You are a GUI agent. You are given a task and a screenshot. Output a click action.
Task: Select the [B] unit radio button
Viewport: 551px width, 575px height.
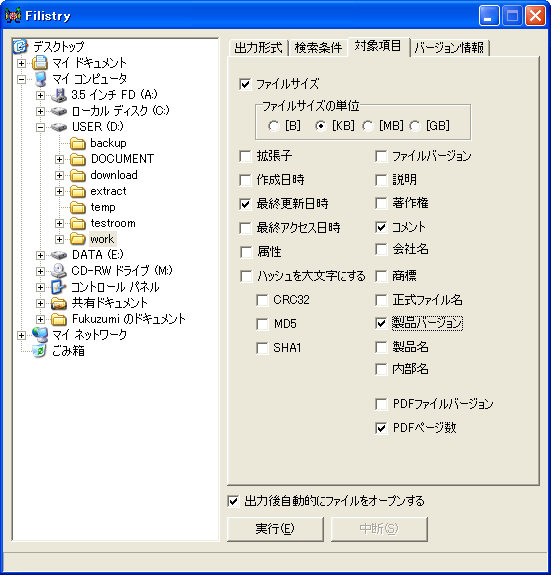[x=273, y=126]
